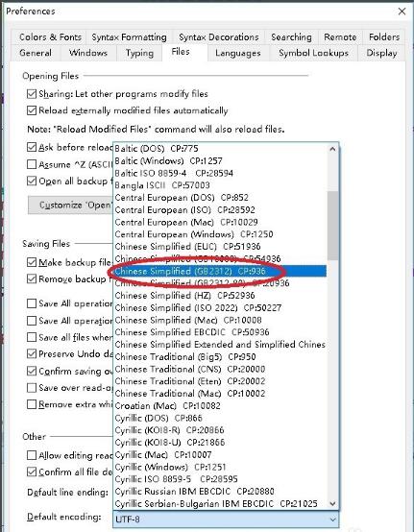Open the Default encoding dropdown arrow

point(332,520)
